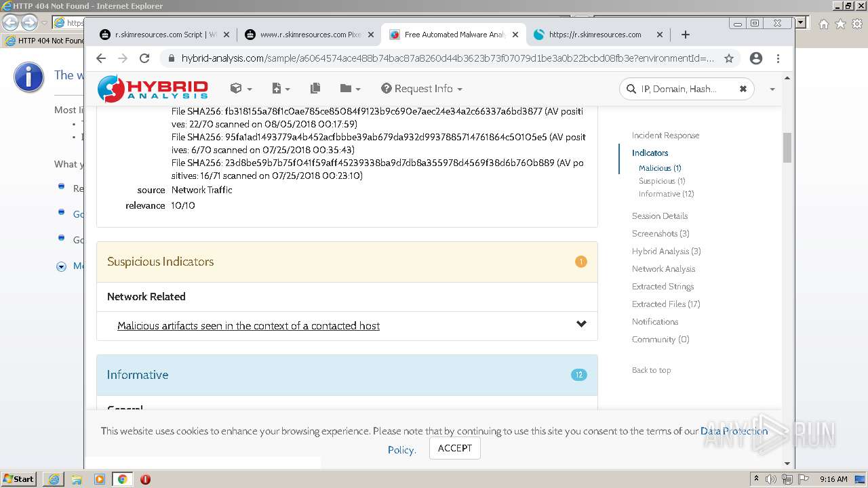Viewport: 868px width, 488px height.
Task: Click the blue Informative count badge 12
Action: tap(578, 375)
